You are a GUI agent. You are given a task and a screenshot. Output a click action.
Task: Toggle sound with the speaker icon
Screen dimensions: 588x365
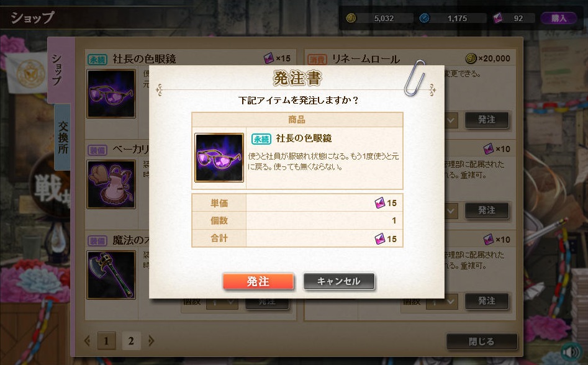(x=571, y=352)
